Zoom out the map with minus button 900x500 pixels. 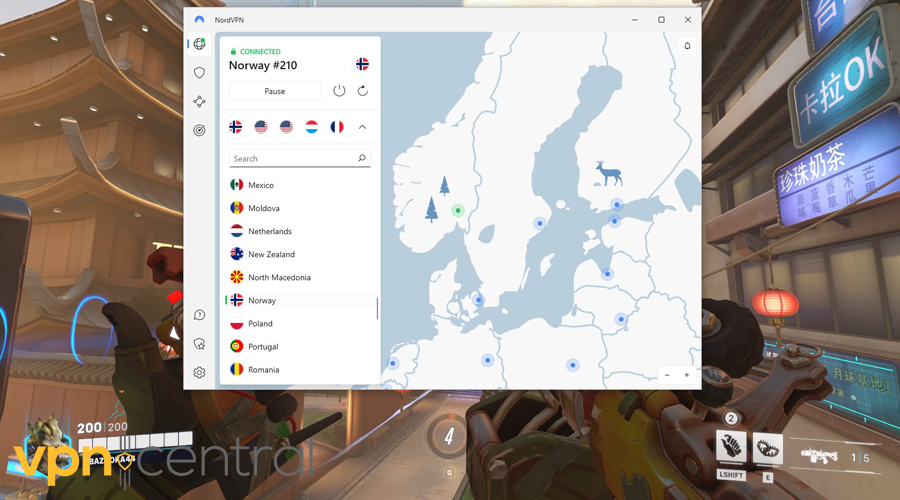click(667, 375)
